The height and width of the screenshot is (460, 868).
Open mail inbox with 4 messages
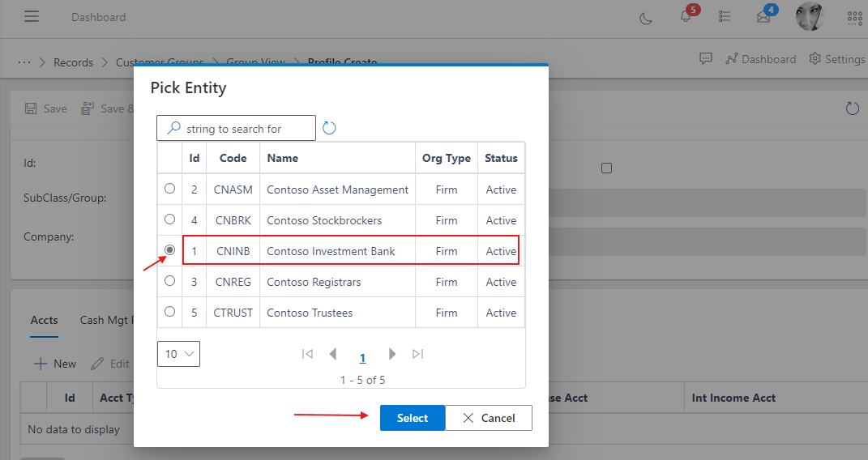[x=763, y=17]
